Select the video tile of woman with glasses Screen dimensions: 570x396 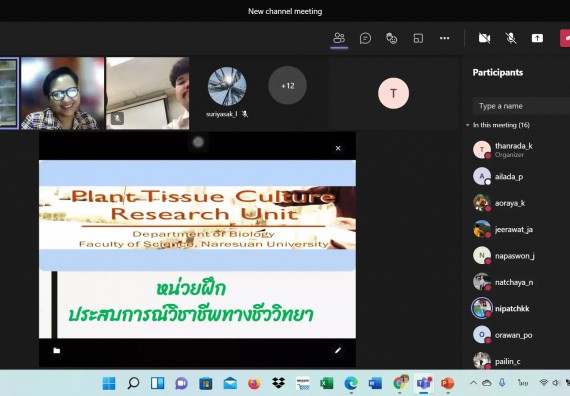pyautogui.click(x=62, y=93)
